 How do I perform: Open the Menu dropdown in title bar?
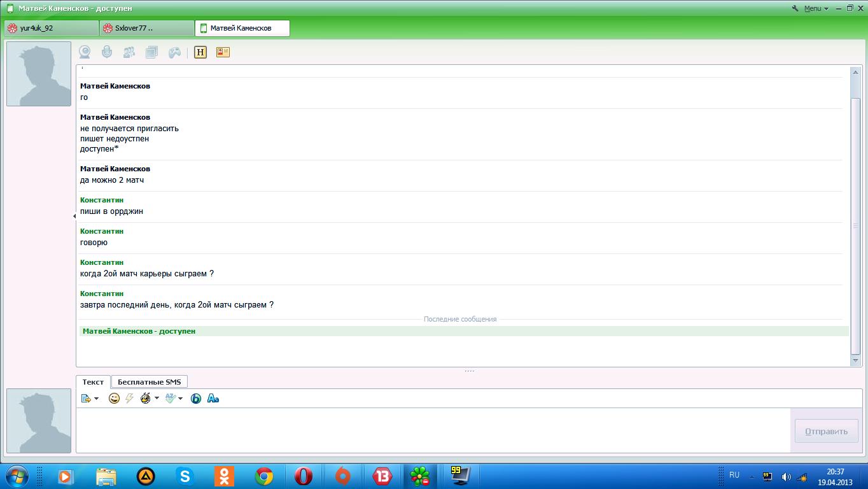[812, 8]
